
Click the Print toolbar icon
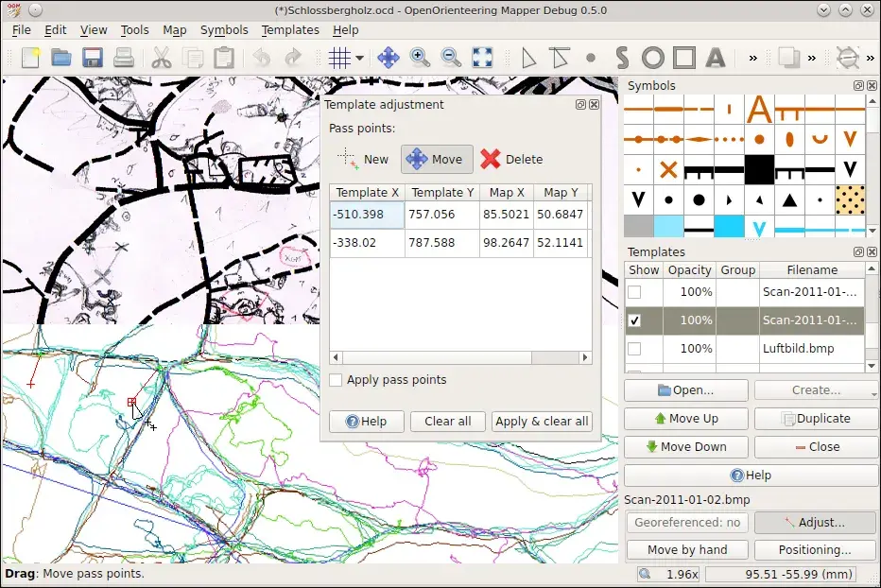124,58
